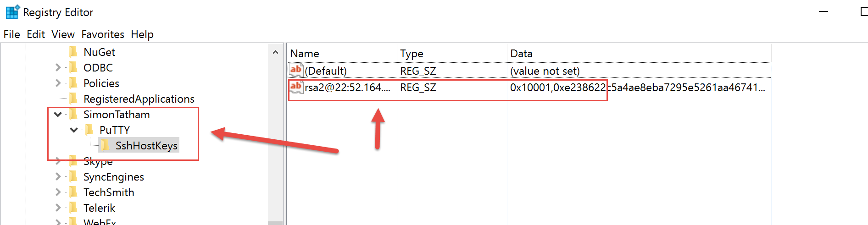Select the SshHostKeys folder icon
Screen dimensions: 868x225
pyautogui.click(x=105, y=145)
